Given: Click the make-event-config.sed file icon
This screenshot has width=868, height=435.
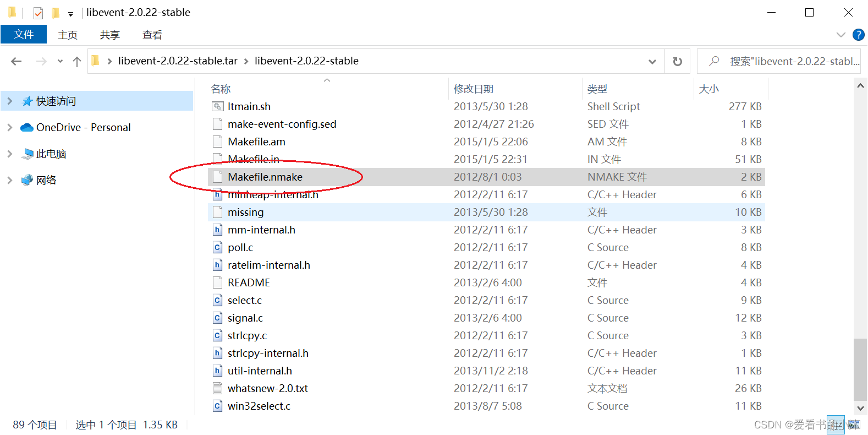Looking at the screenshot, I should pyautogui.click(x=218, y=124).
